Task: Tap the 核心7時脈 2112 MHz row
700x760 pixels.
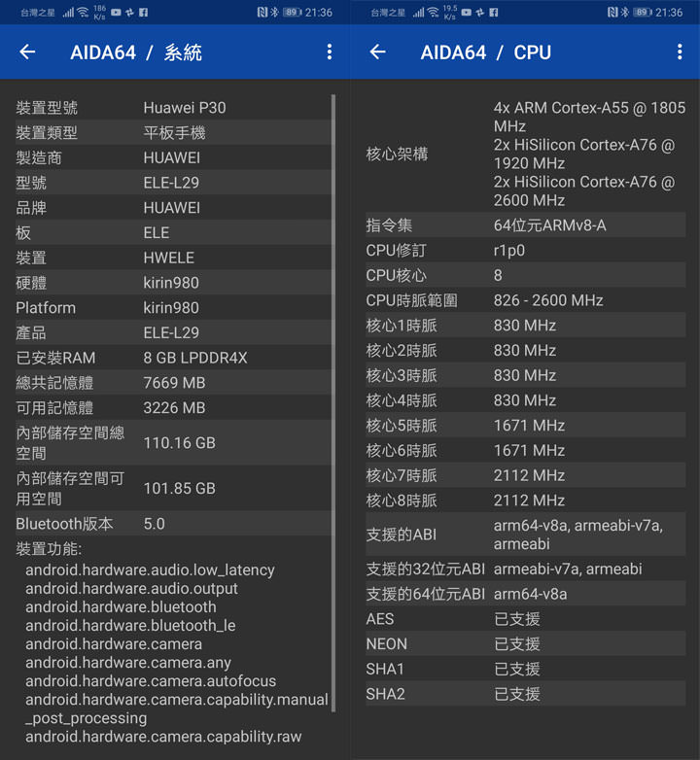Action: click(525, 475)
